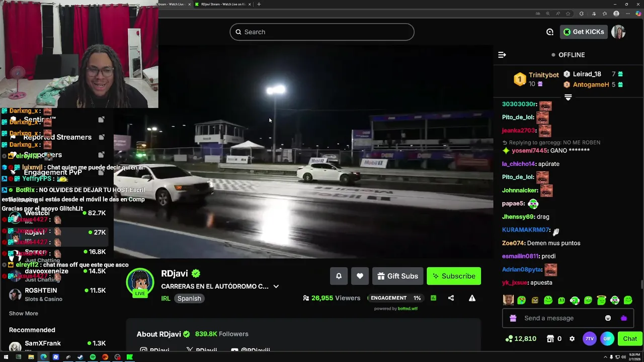Open Spotify from the taskbar
The image size is (644, 362).
(x=93, y=357)
